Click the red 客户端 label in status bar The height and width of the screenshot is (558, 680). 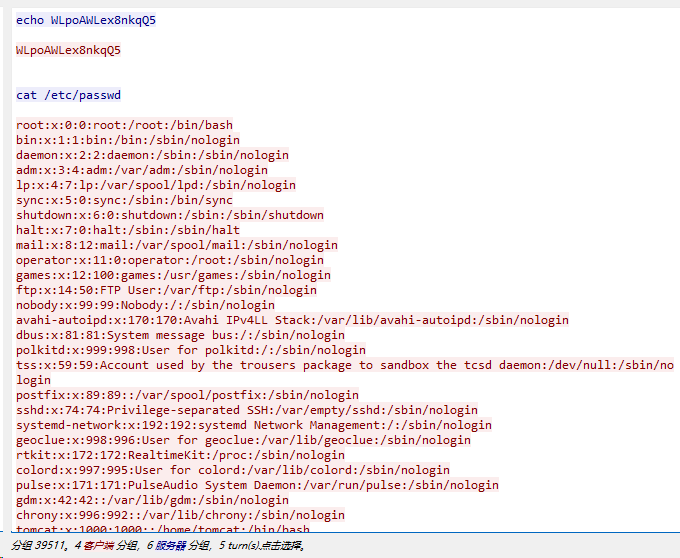coord(98,546)
